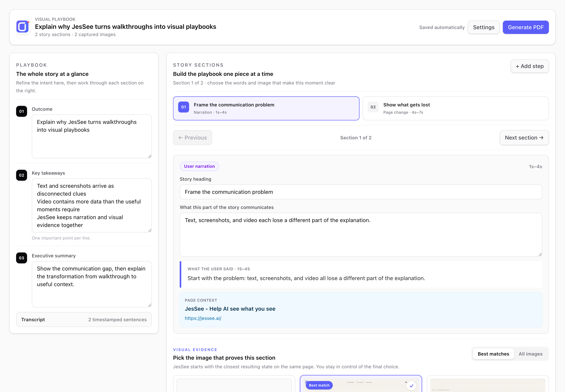This screenshot has height=392, width=565.
Task: Click 'The whole story at a glance' heading
Action: (52, 74)
